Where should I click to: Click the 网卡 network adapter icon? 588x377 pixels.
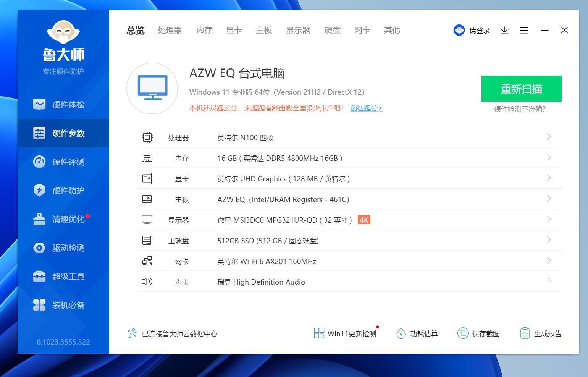[147, 261]
